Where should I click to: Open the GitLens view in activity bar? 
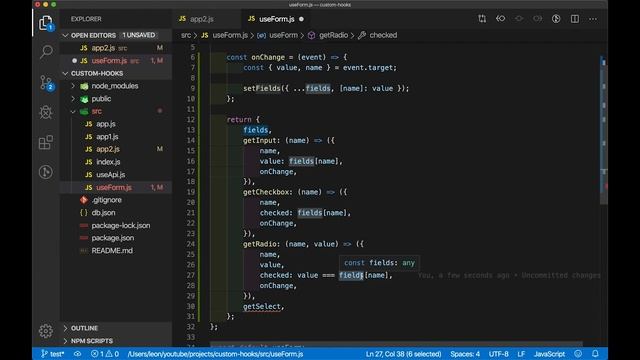tap(46, 172)
